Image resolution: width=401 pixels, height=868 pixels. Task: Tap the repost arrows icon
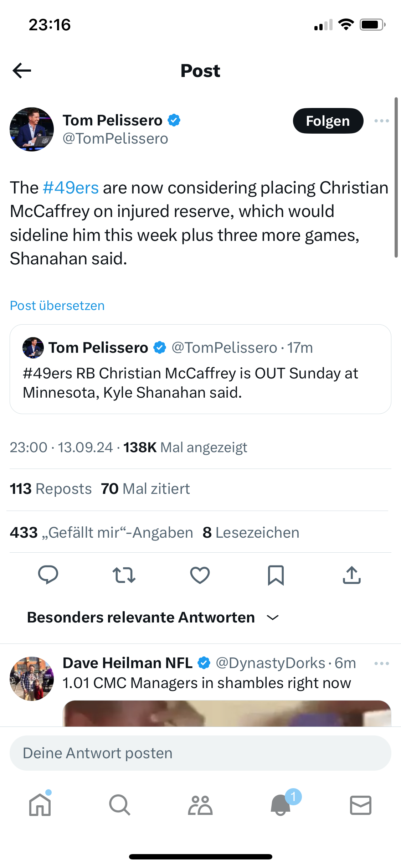[124, 575]
